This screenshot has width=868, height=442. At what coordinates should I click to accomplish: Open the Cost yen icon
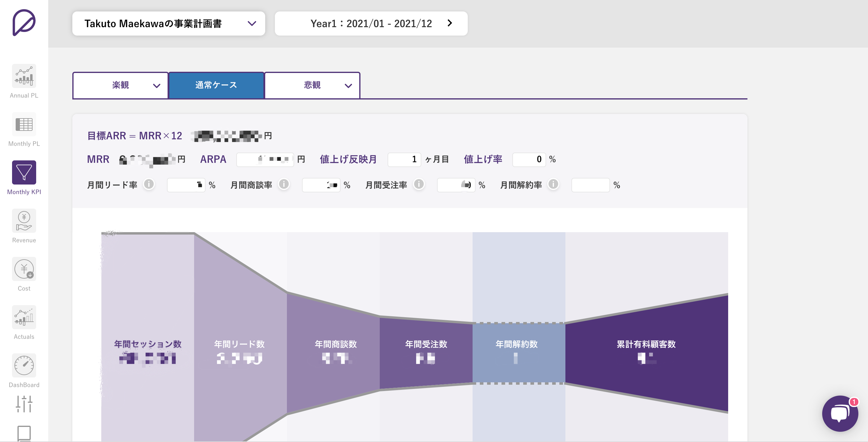[24, 269]
